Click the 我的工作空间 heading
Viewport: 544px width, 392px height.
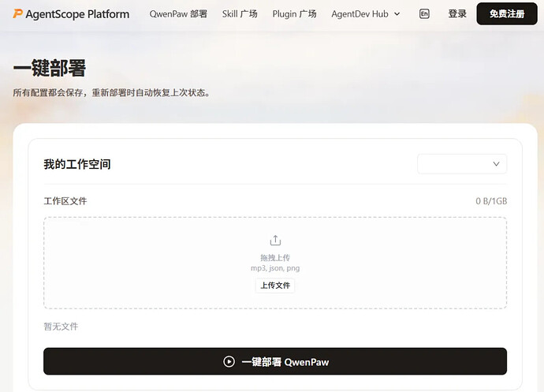click(77, 164)
